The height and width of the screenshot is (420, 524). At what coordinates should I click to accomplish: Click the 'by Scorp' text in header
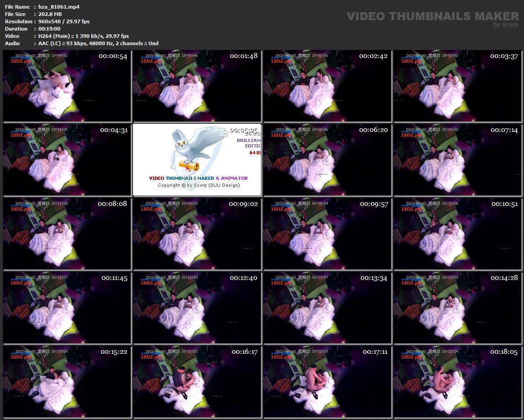505,25
